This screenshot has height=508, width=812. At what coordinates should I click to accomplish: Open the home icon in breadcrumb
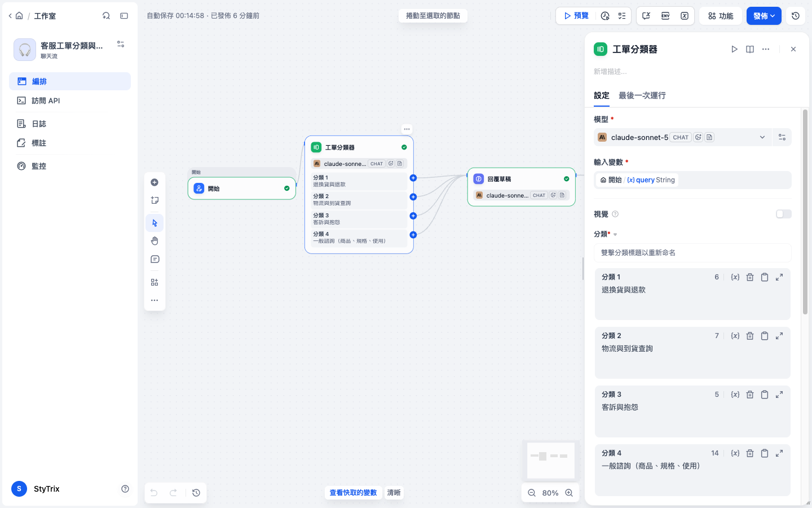coord(19,16)
